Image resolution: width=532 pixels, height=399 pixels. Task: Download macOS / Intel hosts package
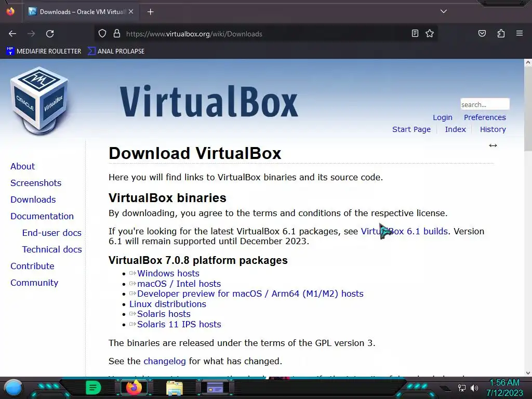pos(179,284)
